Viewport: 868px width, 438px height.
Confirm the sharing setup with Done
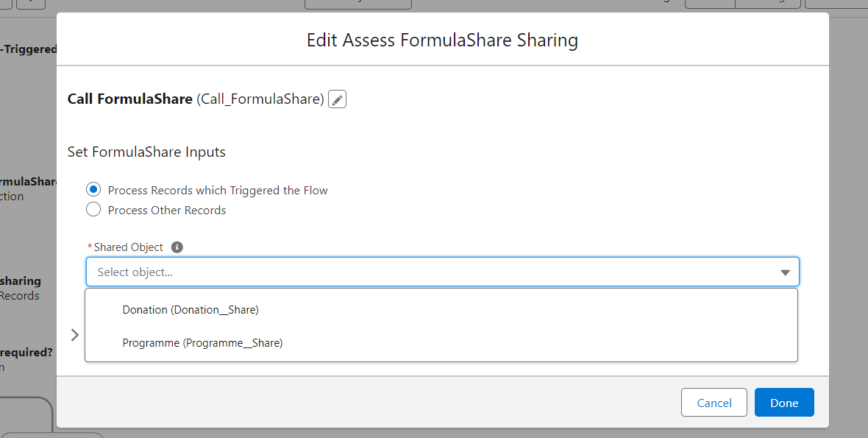point(783,403)
